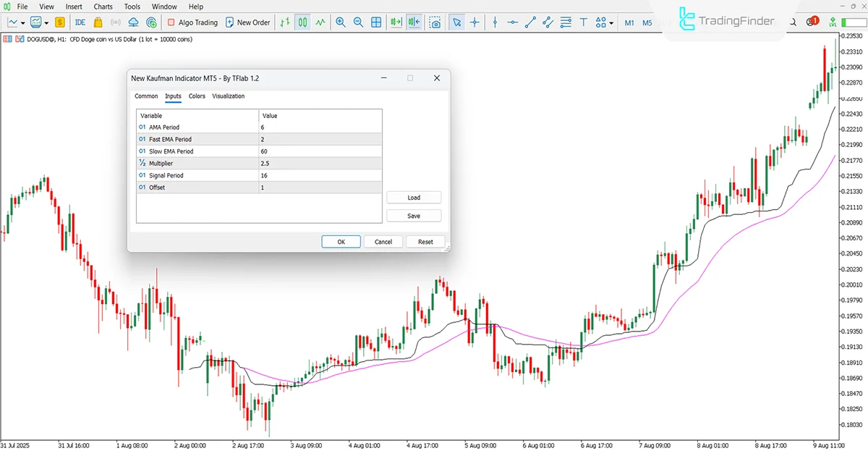The height and width of the screenshot is (451, 868).
Task: Zoom in on the chart
Action: tap(341, 22)
